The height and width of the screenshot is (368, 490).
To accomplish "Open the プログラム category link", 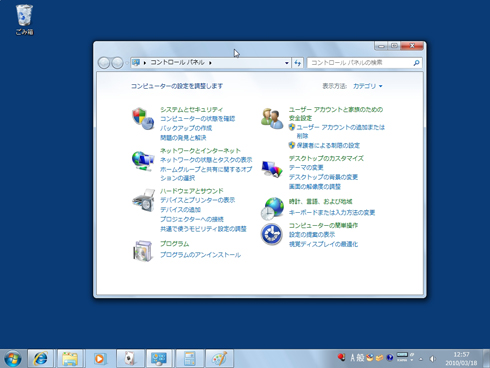I will click(174, 244).
